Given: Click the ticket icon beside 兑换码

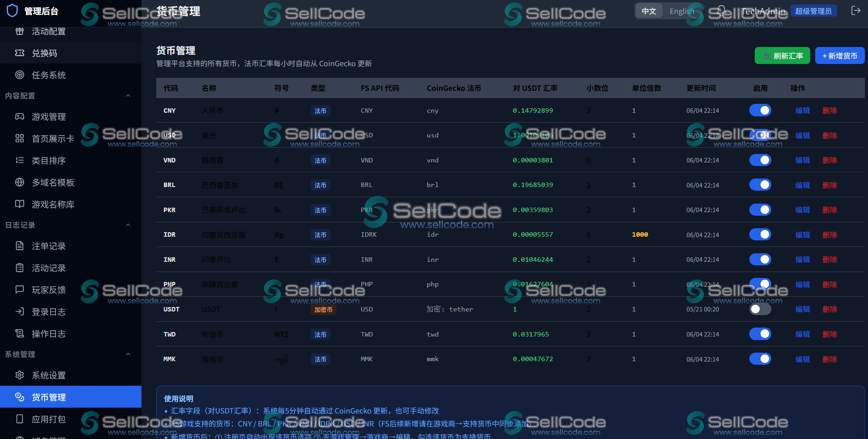Looking at the screenshot, I should click(x=20, y=53).
